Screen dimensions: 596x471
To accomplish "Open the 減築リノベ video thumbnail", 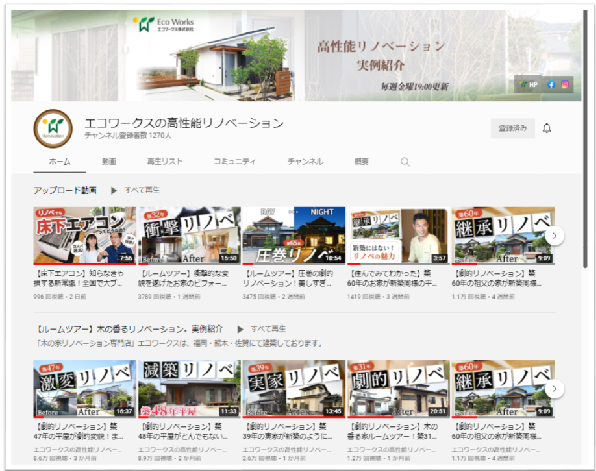I will coord(189,389).
